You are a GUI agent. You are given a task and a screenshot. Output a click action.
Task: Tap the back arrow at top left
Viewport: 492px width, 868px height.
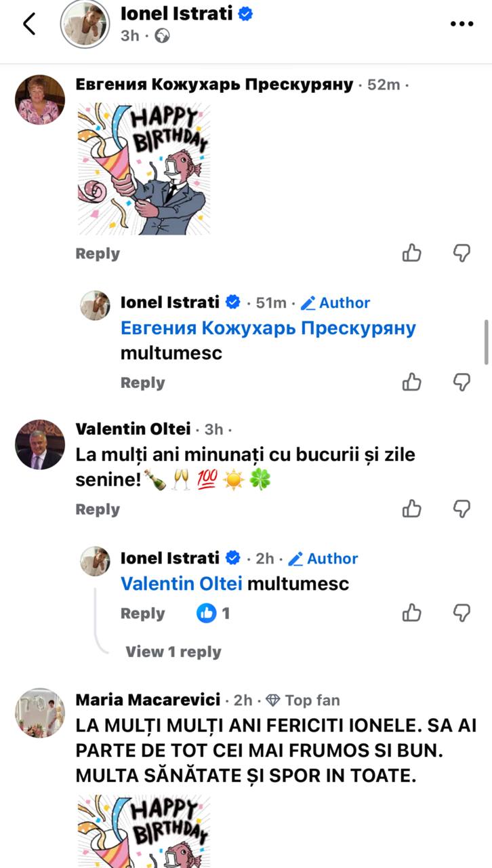(x=29, y=24)
